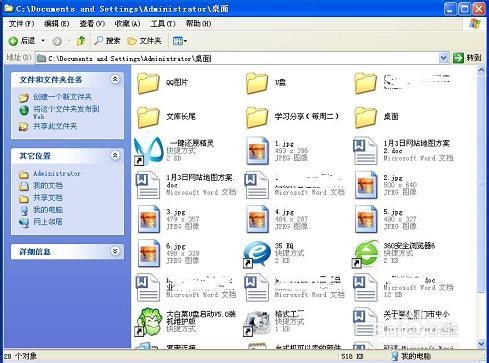Click the disabled forward arrow icon
The height and width of the screenshot is (363, 489).
click(x=57, y=41)
